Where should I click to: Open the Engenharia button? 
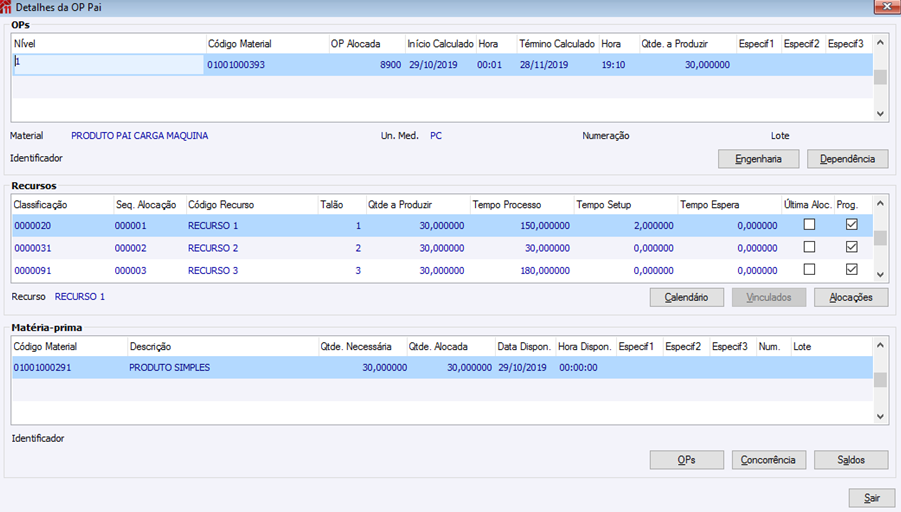758,159
